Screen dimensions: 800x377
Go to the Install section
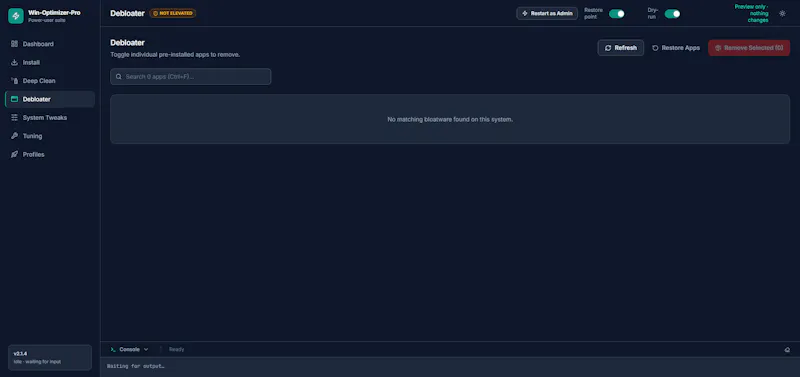point(49,62)
